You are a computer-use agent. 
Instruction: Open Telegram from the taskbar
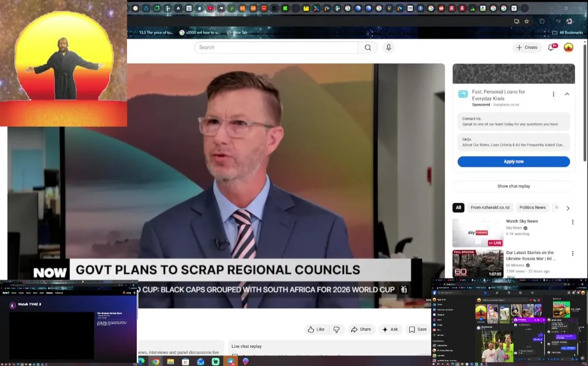coord(230,361)
